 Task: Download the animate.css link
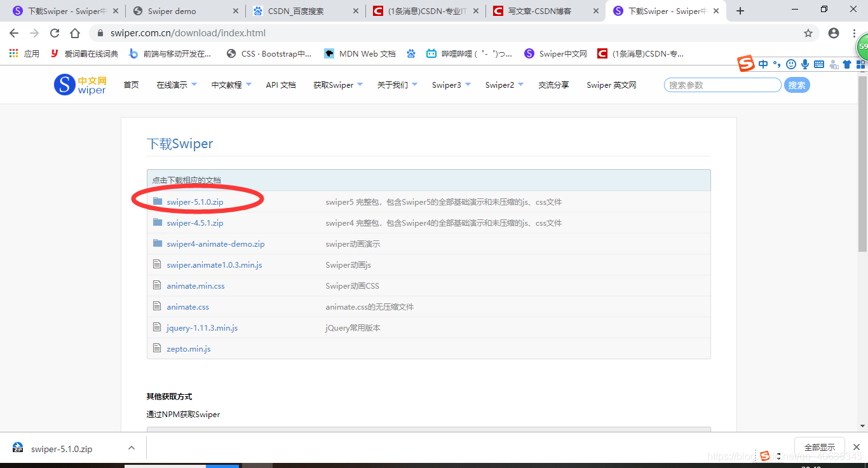pyautogui.click(x=187, y=306)
